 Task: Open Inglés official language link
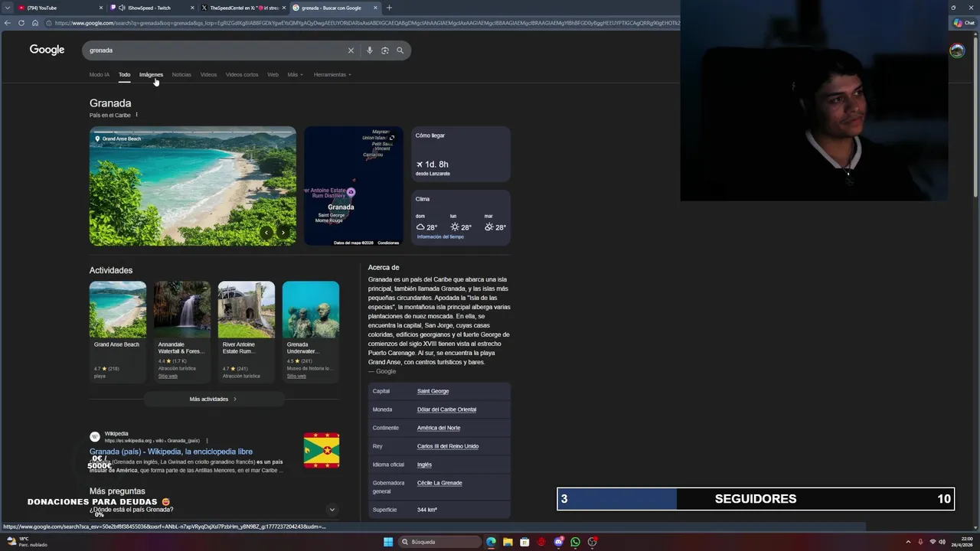click(424, 465)
